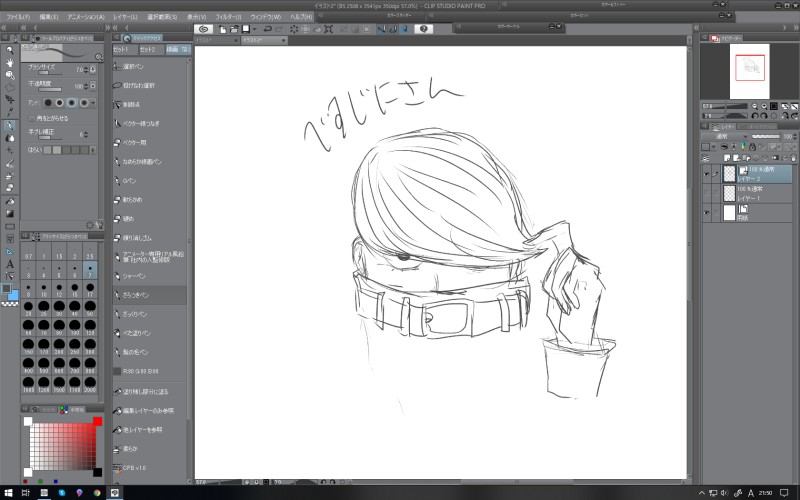The height and width of the screenshot is (500, 800).
Task: Toggle clip to layer below
Action: click(724, 147)
